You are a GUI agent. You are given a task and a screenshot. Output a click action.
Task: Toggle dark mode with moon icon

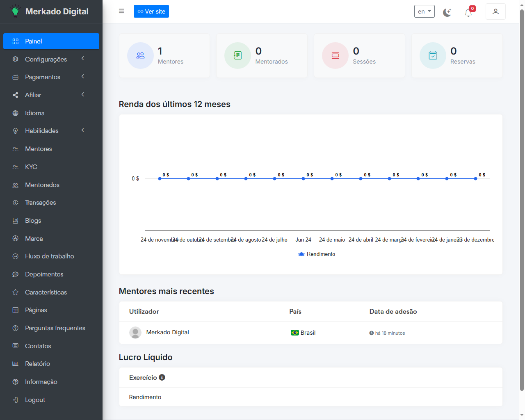(x=447, y=12)
